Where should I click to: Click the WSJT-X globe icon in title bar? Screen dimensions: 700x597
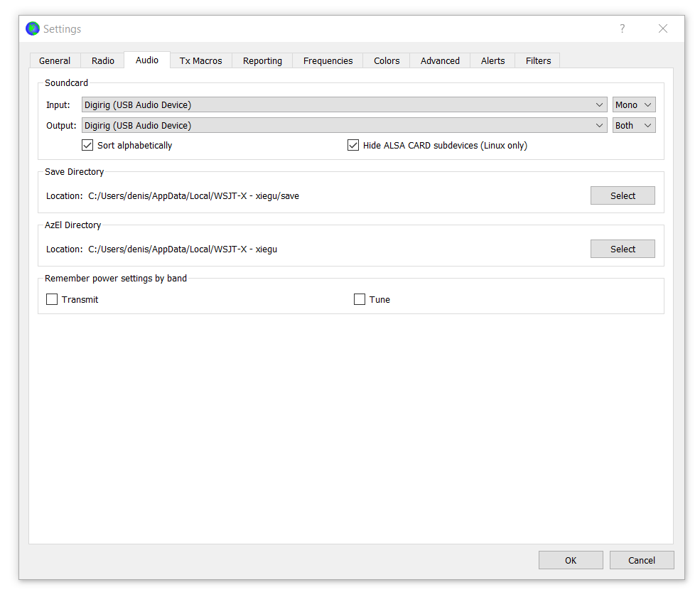tap(33, 28)
